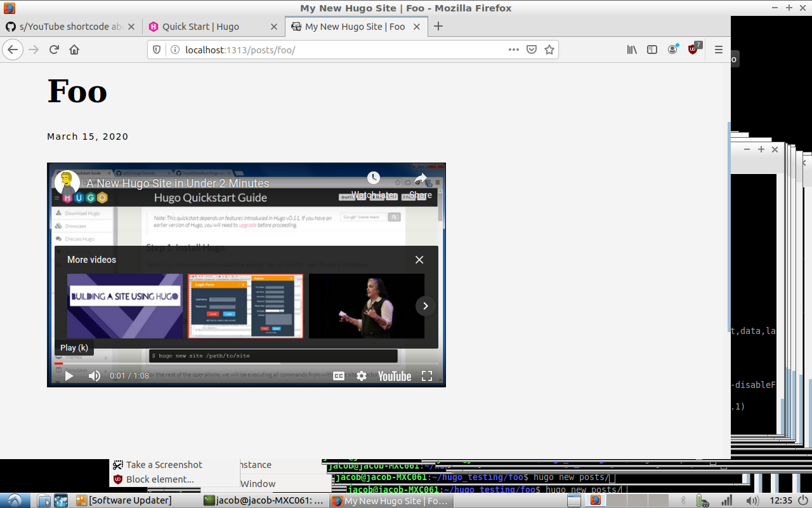
Task: Open YouTube player settings gear
Action: (362, 376)
